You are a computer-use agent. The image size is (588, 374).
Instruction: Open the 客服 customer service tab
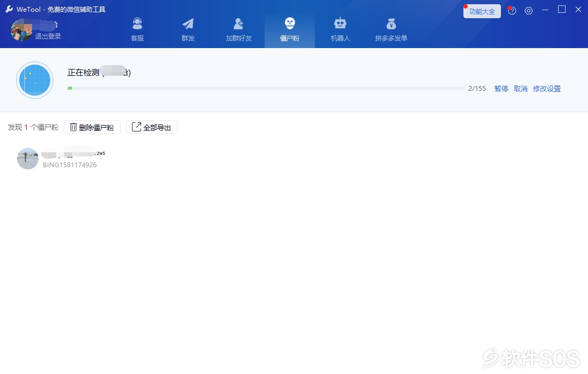(x=137, y=30)
